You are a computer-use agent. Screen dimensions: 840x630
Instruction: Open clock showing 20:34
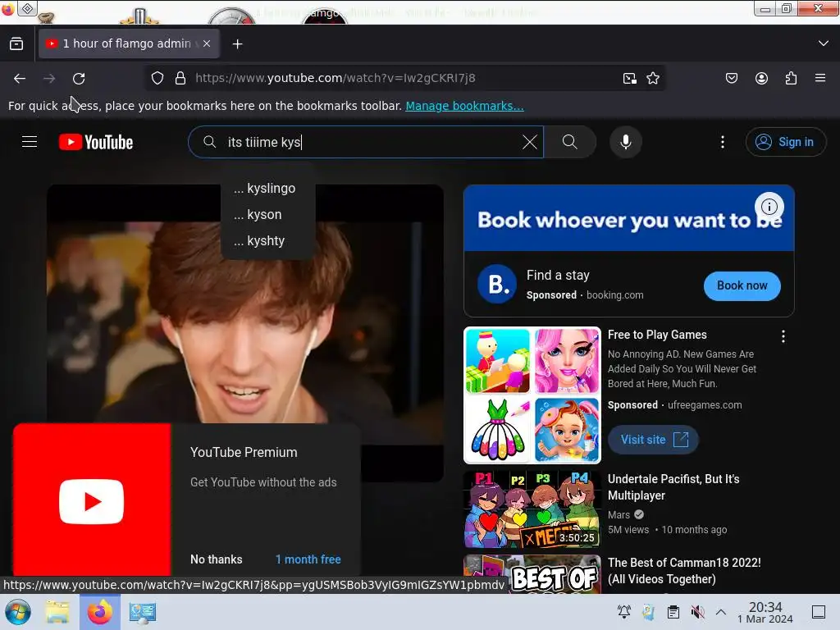coord(765,612)
